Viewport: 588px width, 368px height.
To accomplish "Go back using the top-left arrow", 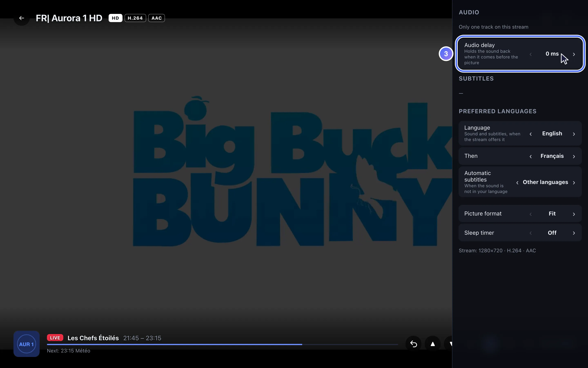I will pyautogui.click(x=22, y=18).
